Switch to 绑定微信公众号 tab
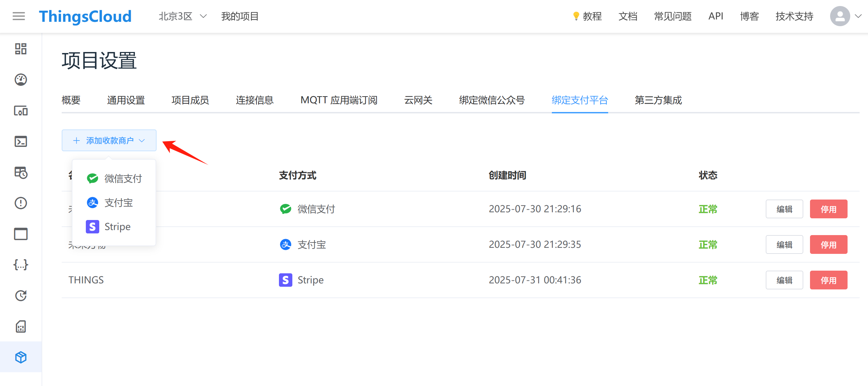The height and width of the screenshot is (386, 868). coord(492,100)
